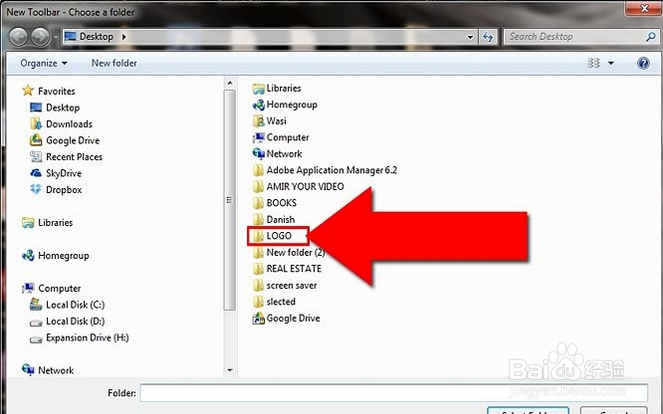Click the Forward navigation arrow button

tap(41, 37)
